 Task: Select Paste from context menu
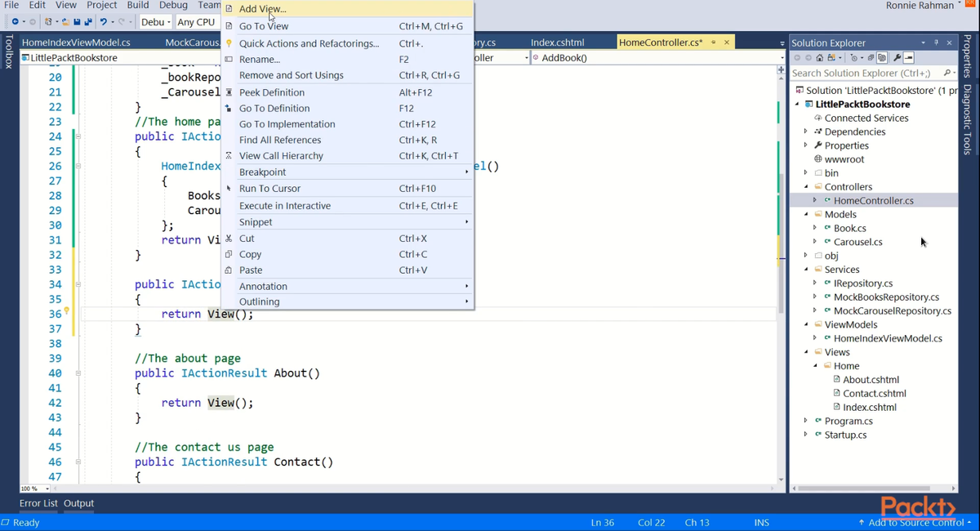348,270
